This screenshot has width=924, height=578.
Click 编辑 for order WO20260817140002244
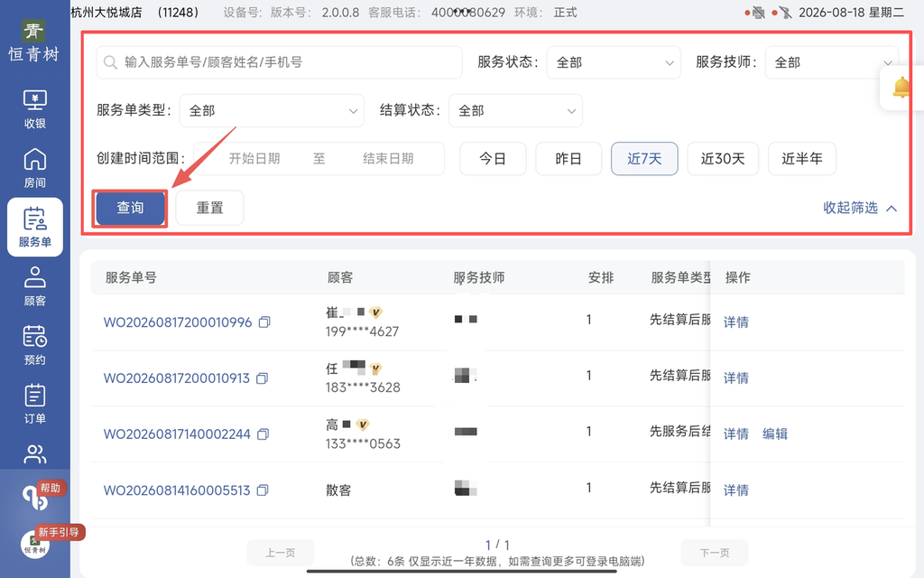click(x=775, y=434)
